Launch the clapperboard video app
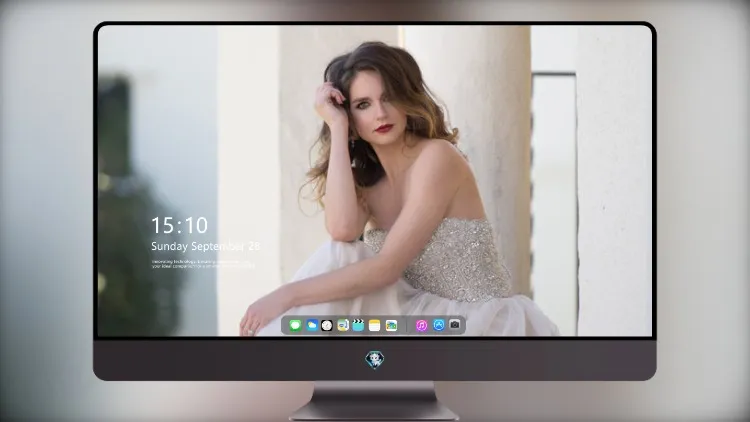750x422 pixels. click(358, 325)
